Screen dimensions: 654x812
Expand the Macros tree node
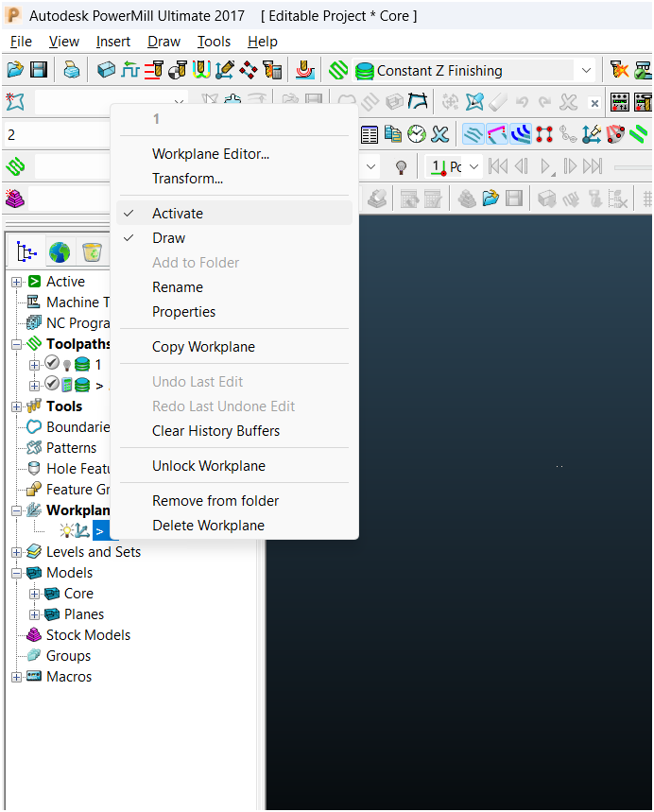[x=17, y=678]
